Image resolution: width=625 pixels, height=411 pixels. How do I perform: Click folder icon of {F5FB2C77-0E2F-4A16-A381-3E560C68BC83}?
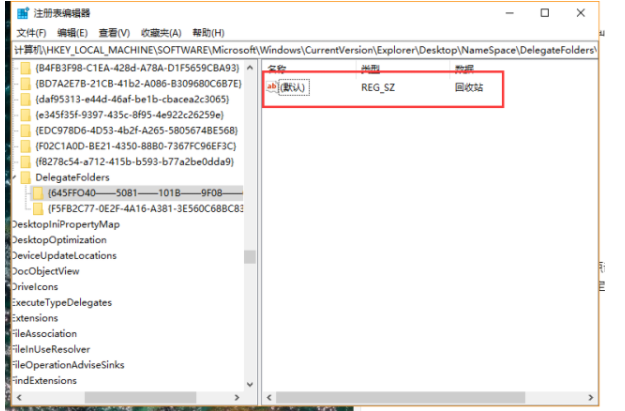(38, 208)
